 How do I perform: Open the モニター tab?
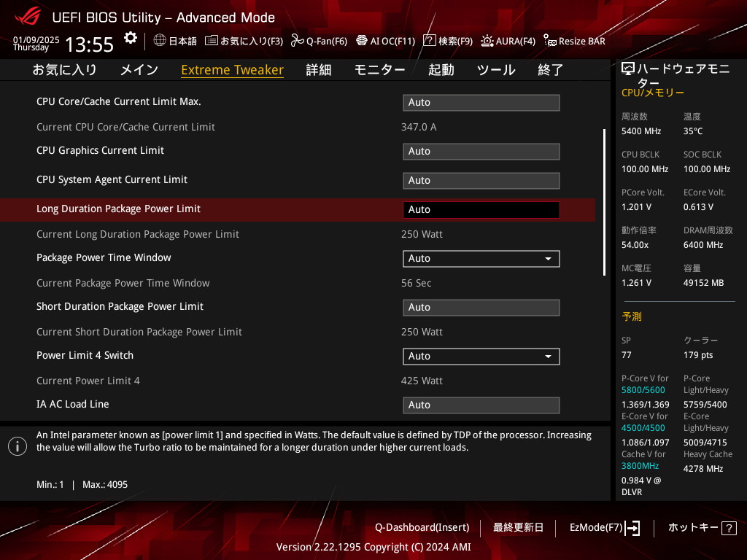[x=379, y=70]
